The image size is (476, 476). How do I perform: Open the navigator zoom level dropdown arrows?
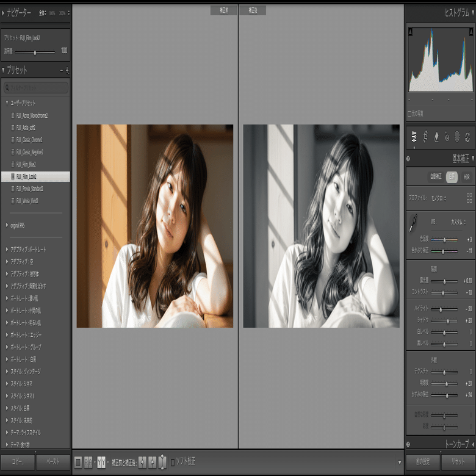(x=68, y=13)
